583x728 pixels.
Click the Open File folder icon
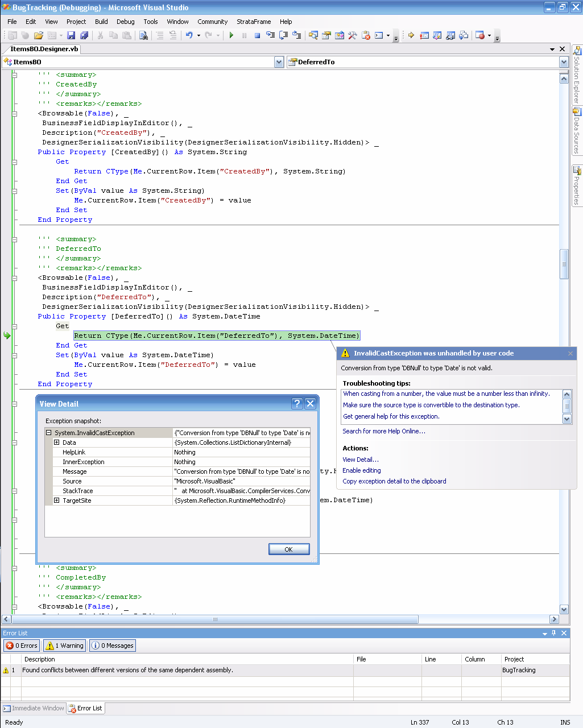[38, 35]
